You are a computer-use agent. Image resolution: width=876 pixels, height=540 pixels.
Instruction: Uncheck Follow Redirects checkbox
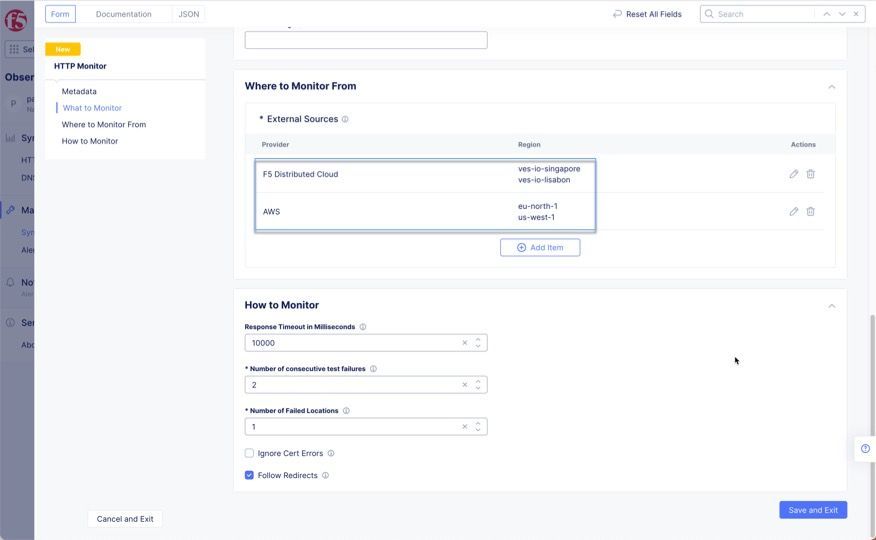click(x=250, y=475)
